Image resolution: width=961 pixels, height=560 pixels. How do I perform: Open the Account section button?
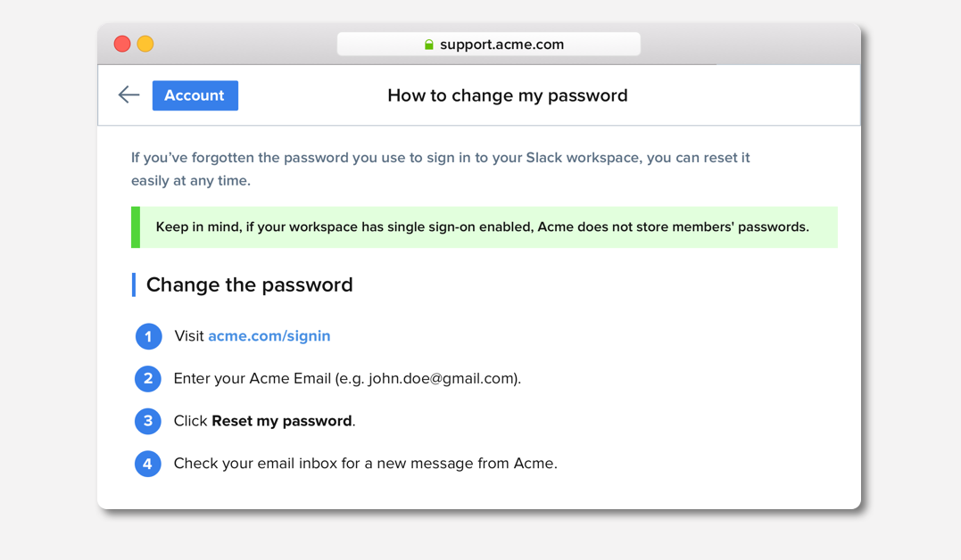coord(195,95)
